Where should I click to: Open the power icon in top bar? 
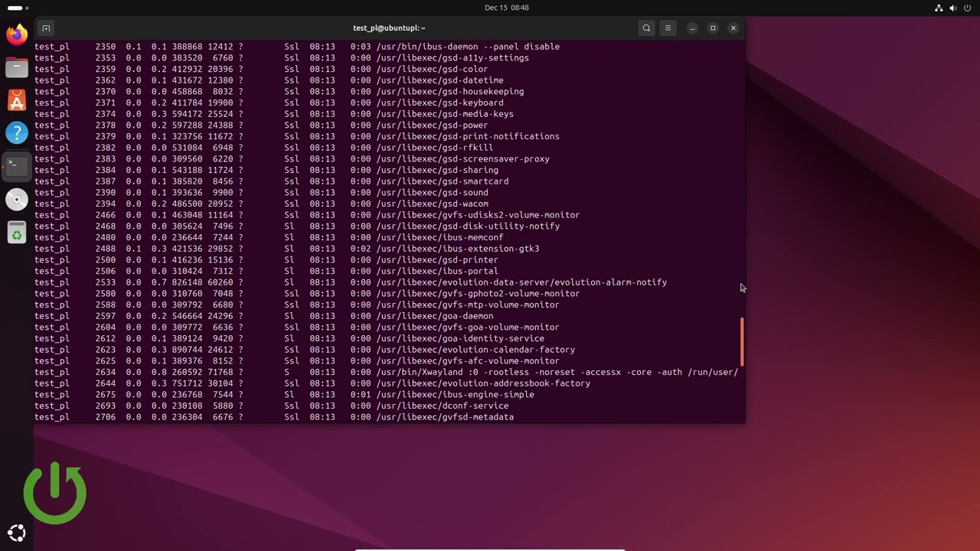click(968, 8)
